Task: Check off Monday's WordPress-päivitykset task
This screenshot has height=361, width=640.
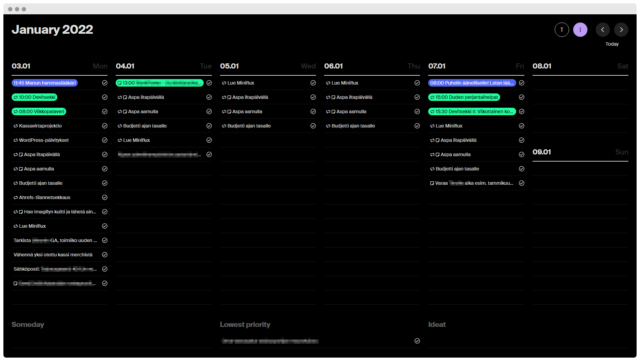Action: click(x=105, y=140)
